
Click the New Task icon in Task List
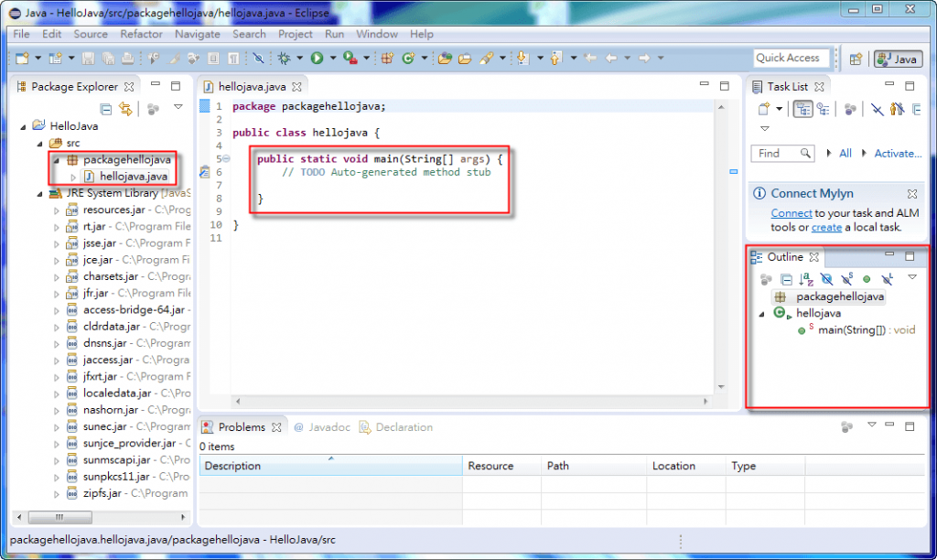tap(763, 108)
